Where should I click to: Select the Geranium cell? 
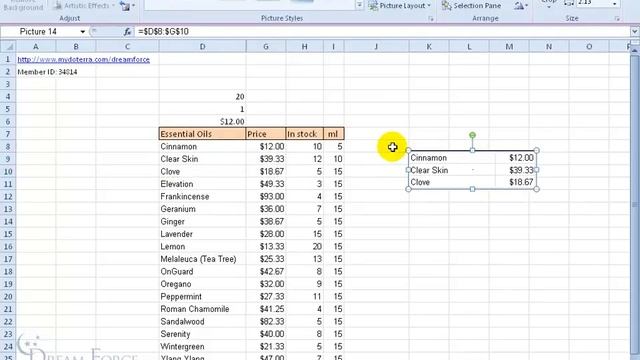(202, 209)
